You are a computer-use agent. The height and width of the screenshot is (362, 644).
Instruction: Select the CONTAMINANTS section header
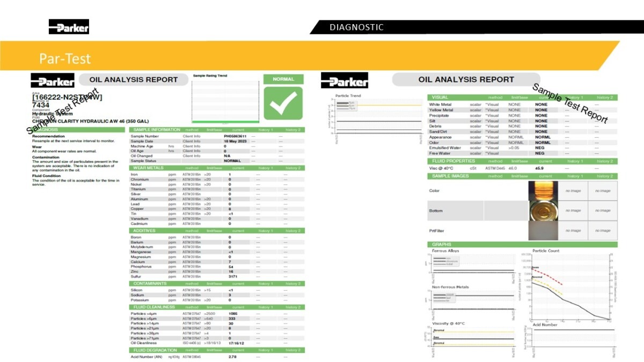point(218,283)
